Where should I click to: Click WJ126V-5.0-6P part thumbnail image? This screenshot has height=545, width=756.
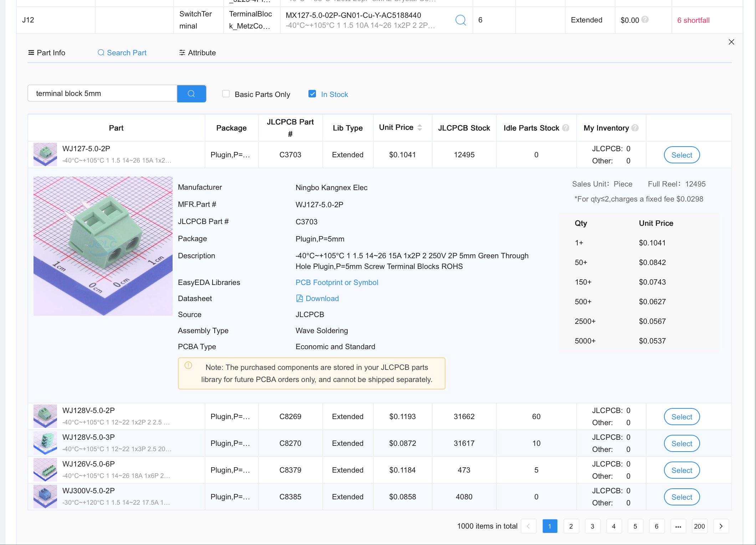(45, 470)
